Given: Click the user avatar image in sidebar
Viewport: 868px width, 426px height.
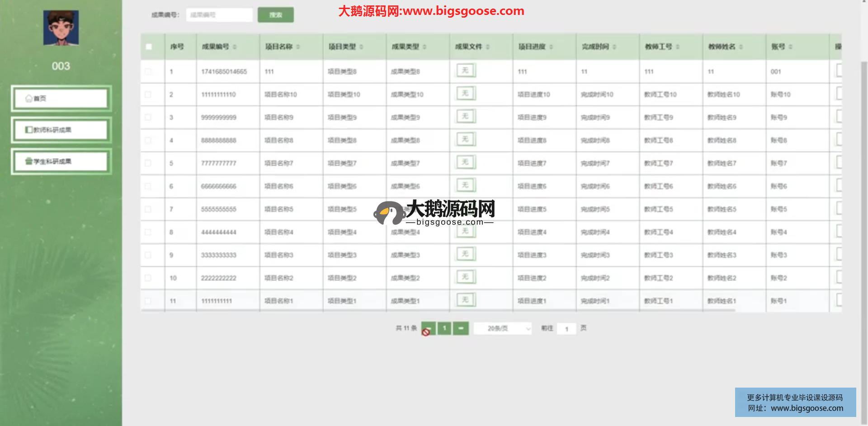Looking at the screenshot, I should click(x=61, y=28).
